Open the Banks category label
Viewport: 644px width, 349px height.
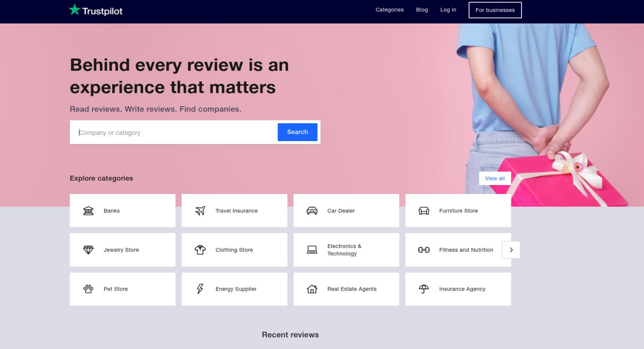tap(112, 211)
